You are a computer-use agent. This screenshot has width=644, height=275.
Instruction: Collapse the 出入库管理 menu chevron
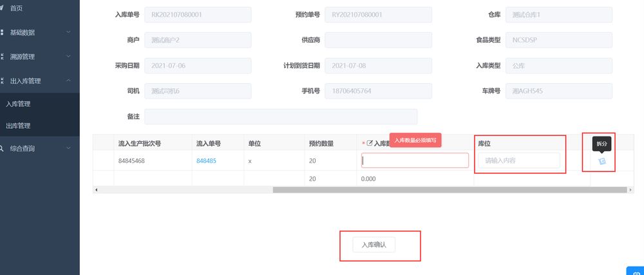click(x=68, y=81)
